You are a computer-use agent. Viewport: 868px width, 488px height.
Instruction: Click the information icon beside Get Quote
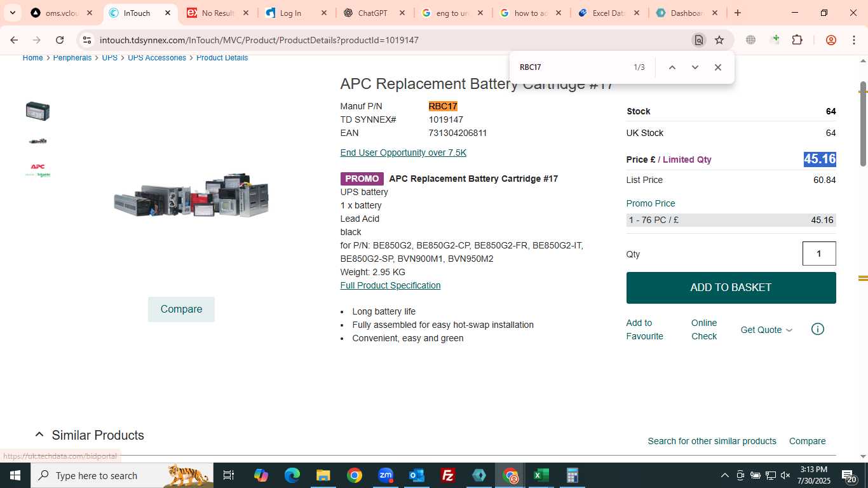tap(818, 329)
